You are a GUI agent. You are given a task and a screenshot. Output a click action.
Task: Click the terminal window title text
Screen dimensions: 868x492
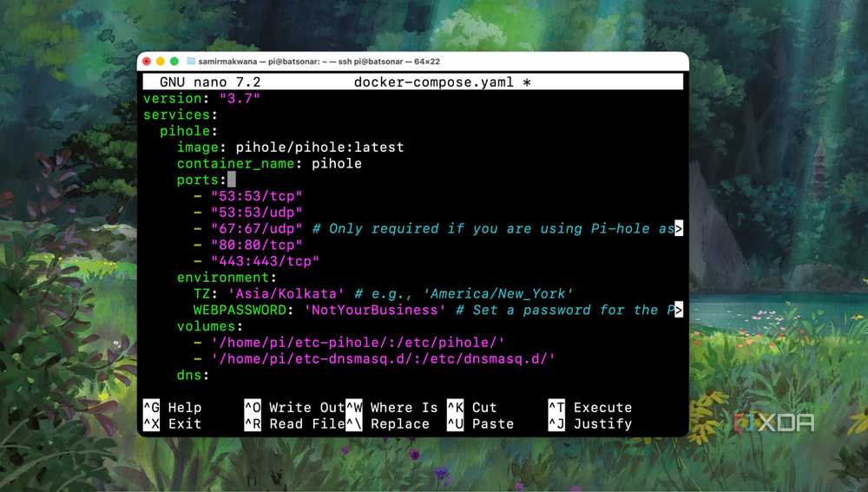coord(319,62)
